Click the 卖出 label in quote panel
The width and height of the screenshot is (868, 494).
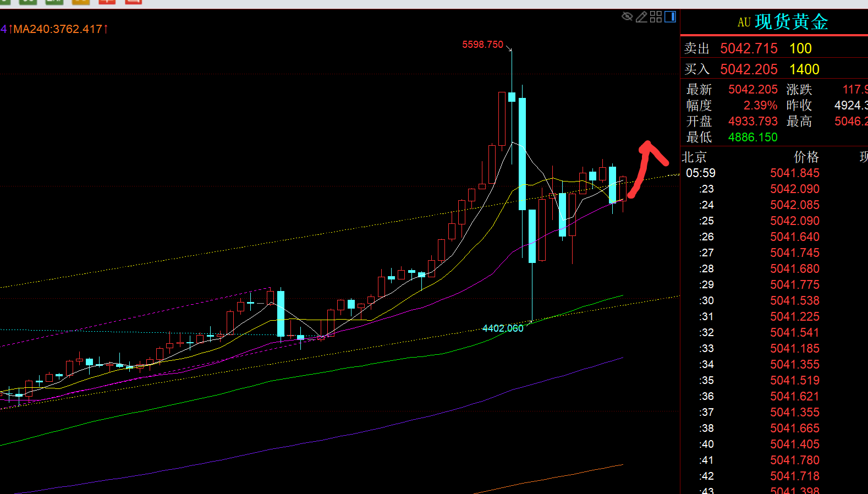click(697, 48)
